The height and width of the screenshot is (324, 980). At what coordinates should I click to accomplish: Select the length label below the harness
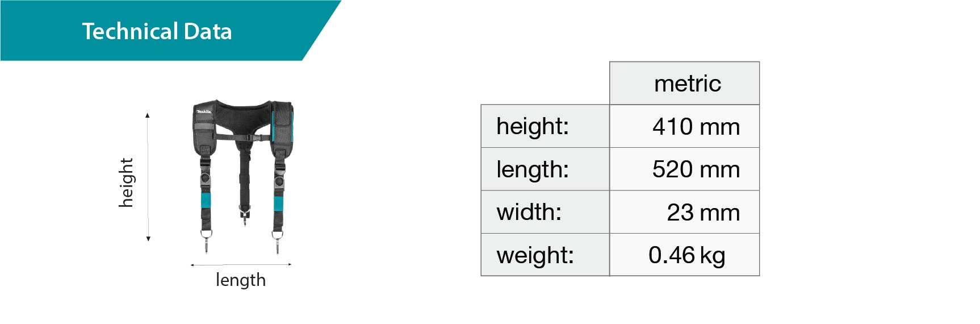[241, 280]
